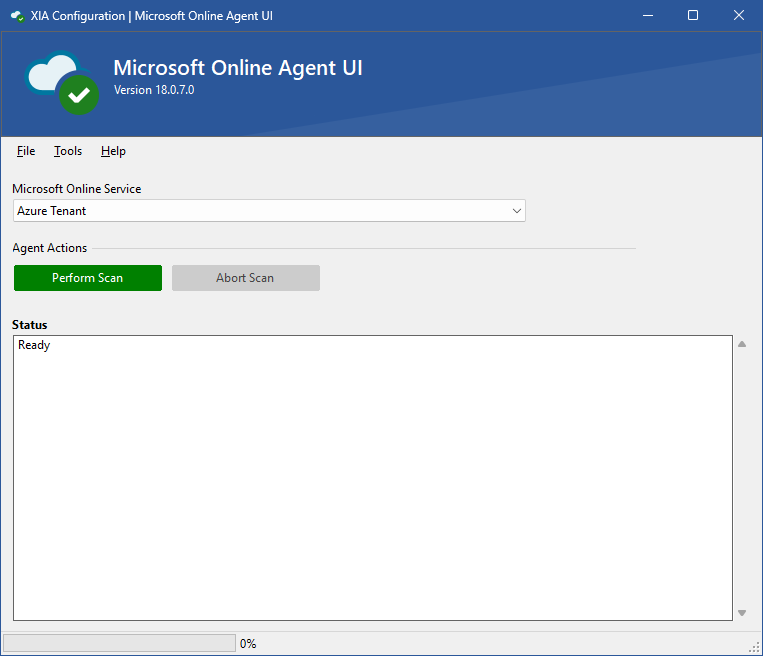Screen dimensions: 763x656
Task: Click the small app icon in title bar
Action: (17, 16)
